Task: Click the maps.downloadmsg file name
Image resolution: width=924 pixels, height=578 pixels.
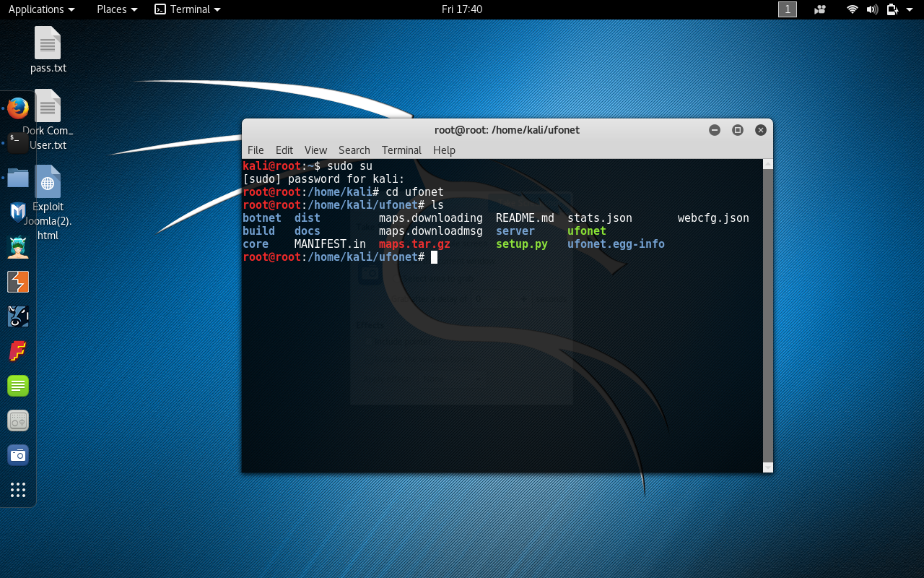Action: click(431, 231)
